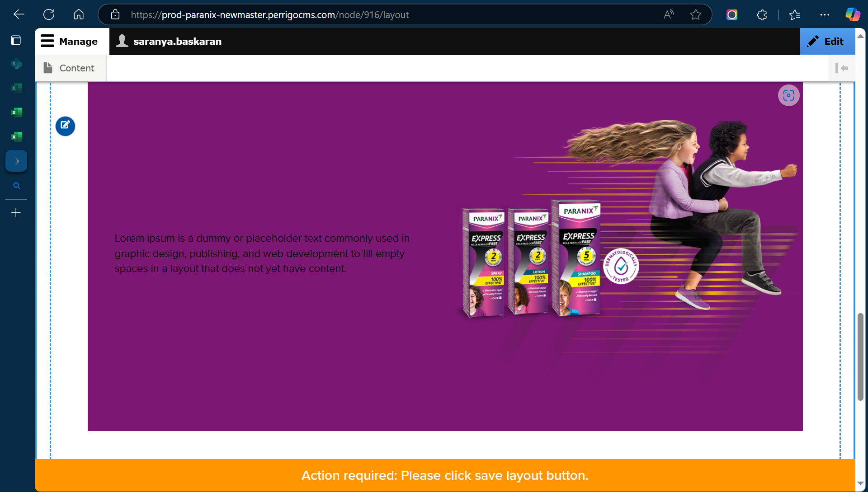Go back with the browser back arrow
This screenshot has height=492, width=868.
click(x=19, y=14)
